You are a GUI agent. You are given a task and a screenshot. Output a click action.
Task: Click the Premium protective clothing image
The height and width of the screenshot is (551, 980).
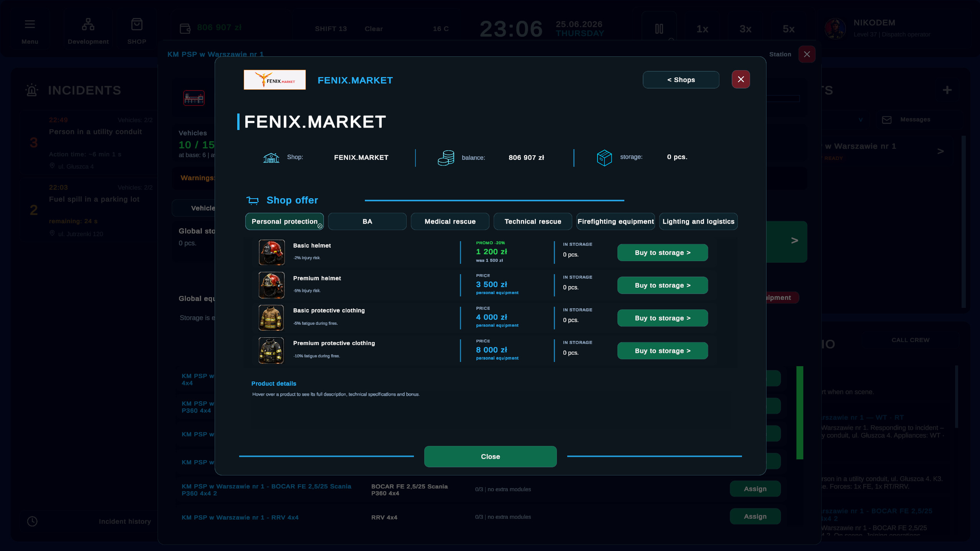pos(271,350)
